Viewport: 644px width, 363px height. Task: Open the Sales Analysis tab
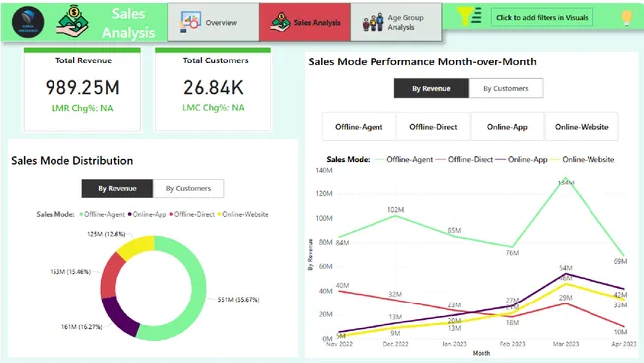click(305, 22)
